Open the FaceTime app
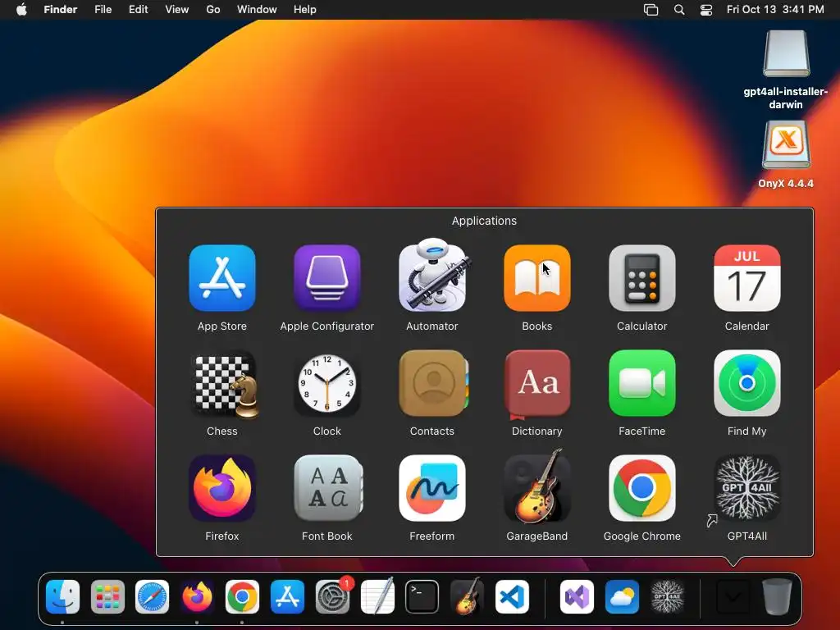This screenshot has width=840, height=630. point(641,383)
